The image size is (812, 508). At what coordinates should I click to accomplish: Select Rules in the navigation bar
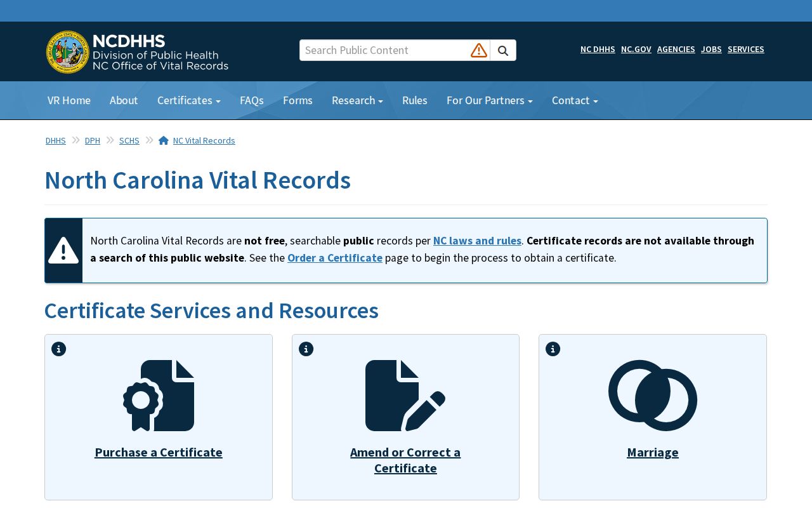tap(415, 100)
